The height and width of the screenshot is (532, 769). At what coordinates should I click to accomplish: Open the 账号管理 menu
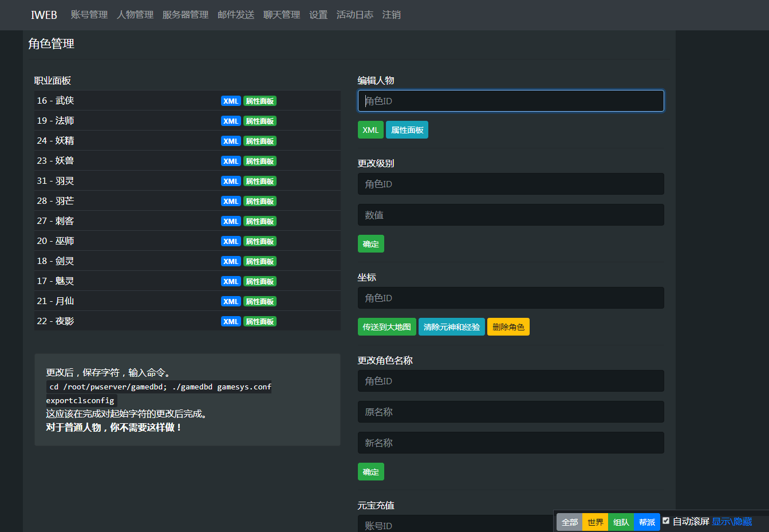(89, 15)
